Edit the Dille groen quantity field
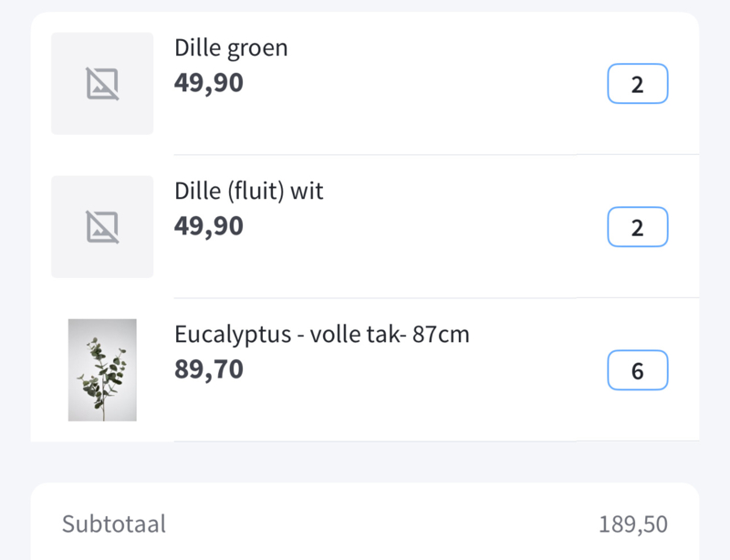This screenshot has width=730, height=560. [x=638, y=84]
